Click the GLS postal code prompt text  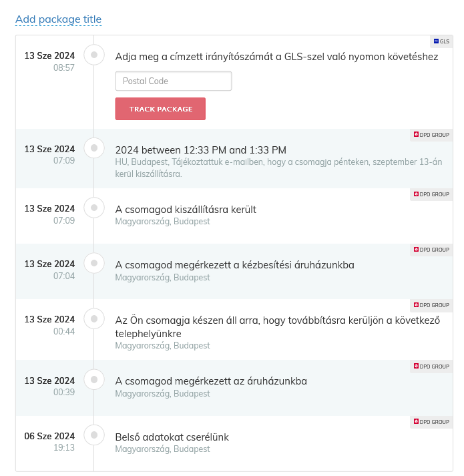click(276, 57)
